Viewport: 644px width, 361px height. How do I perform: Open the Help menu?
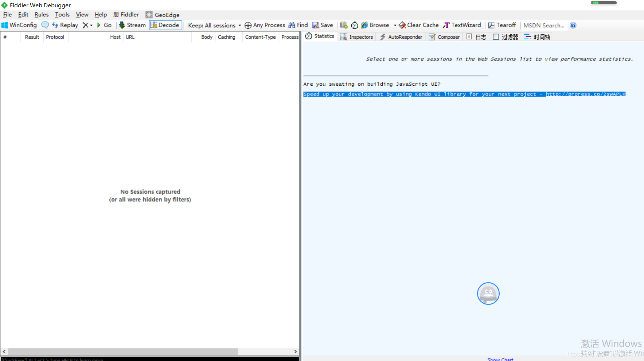tap(101, 15)
